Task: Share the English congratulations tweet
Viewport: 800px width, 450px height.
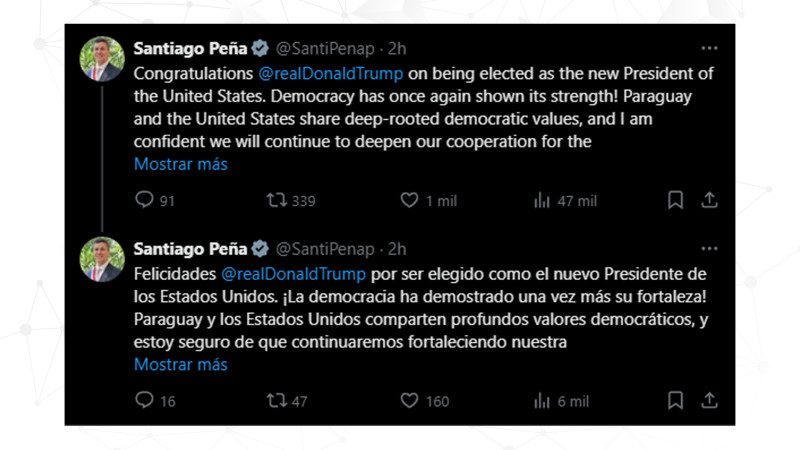Action: coord(709,200)
